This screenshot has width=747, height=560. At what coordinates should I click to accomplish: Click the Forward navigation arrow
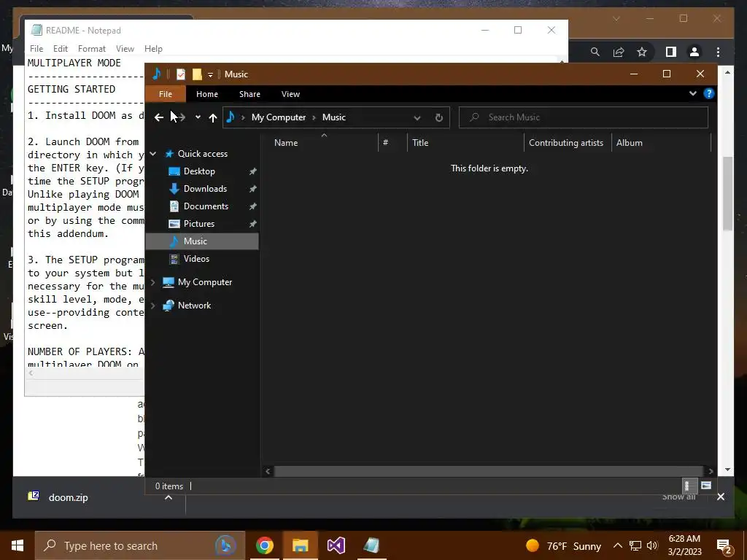[x=181, y=117]
